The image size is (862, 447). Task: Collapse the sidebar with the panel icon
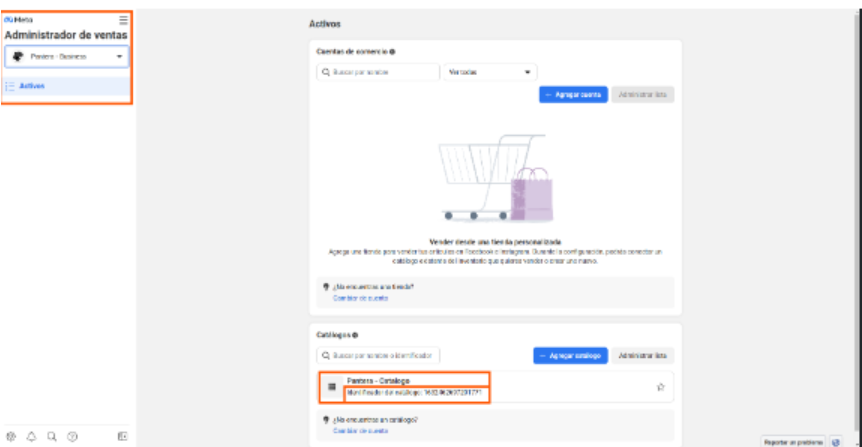122,436
